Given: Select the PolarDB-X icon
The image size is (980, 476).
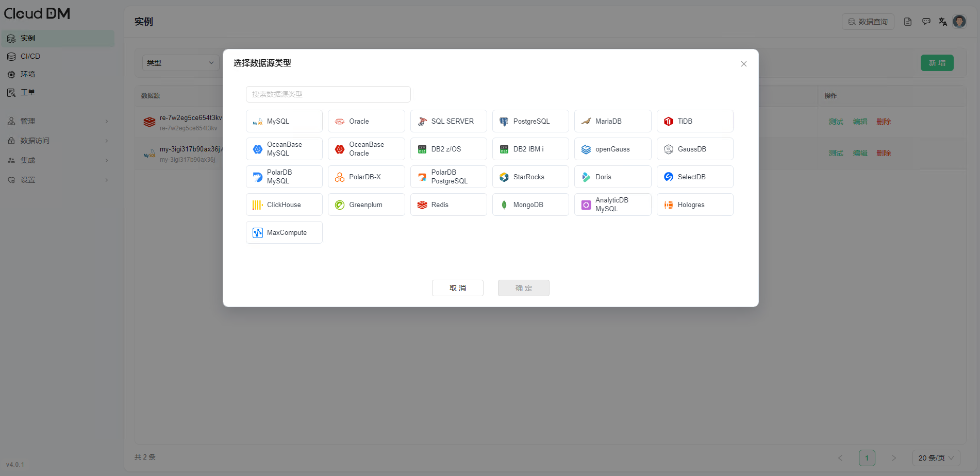Looking at the screenshot, I should tap(340, 177).
